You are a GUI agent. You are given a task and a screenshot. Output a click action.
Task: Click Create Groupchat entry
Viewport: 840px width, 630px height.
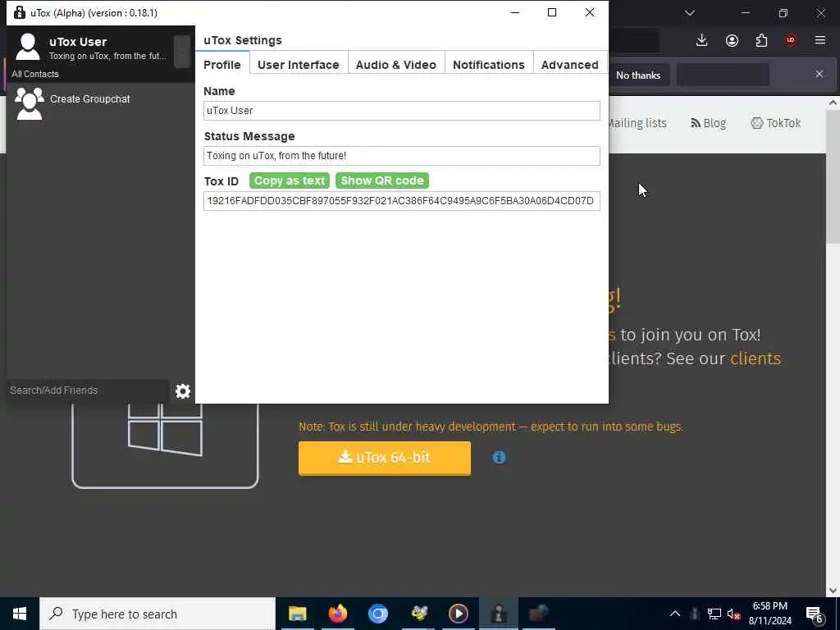click(x=101, y=103)
